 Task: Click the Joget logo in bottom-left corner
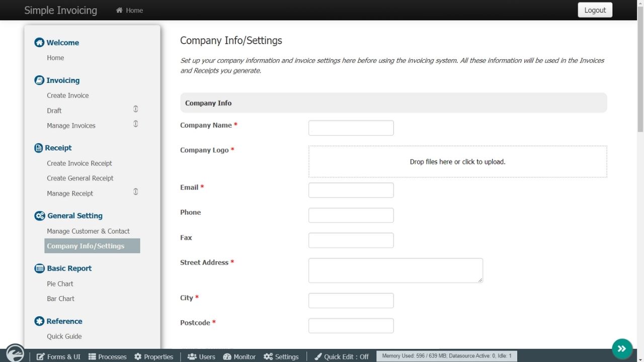(x=15, y=353)
